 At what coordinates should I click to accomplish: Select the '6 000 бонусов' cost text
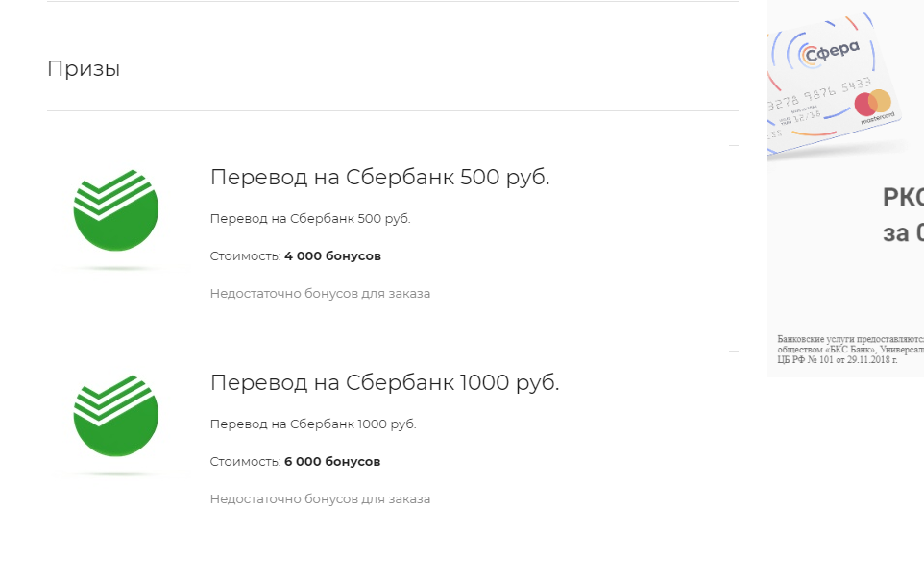(332, 462)
